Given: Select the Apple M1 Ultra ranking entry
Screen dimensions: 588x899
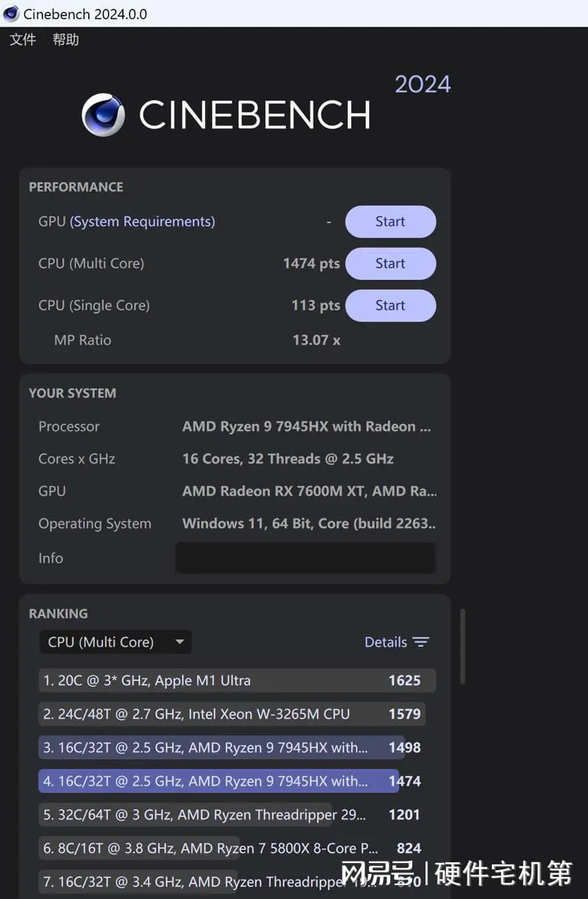Looking at the screenshot, I should tap(237, 681).
